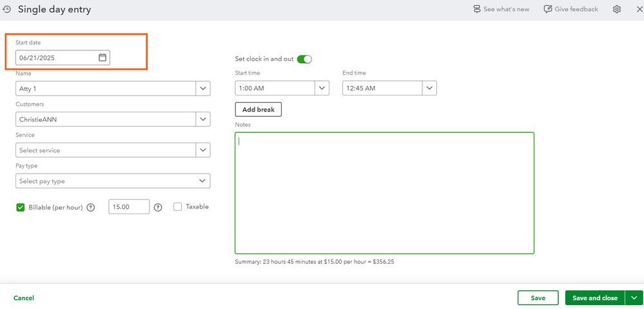Enable the Taxable checkbox
Viewport: 644px width, 309px height.
pyautogui.click(x=177, y=207)
